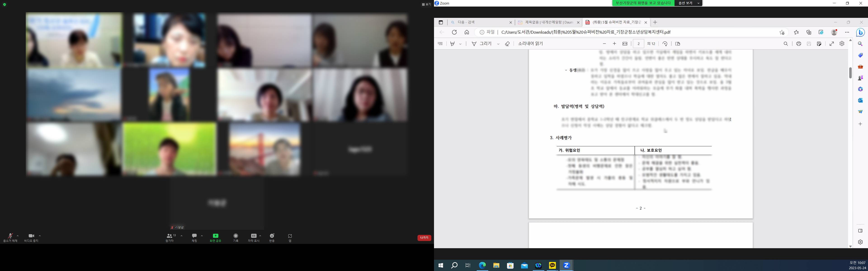Screen dimensions: 868x271
Task: Open Outlook in Edge sidebar
Action: (860, 100)
